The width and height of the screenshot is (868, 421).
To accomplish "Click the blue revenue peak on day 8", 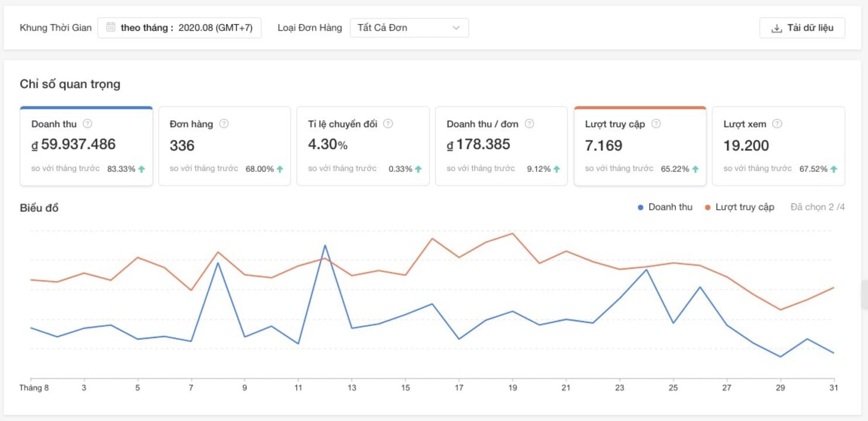I will coord(218,263).
